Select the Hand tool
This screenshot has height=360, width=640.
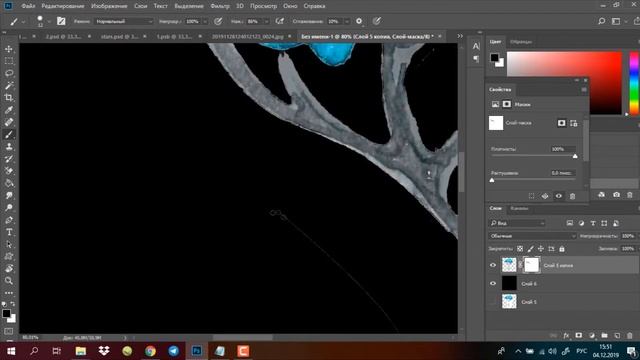[x=9, y=269]
